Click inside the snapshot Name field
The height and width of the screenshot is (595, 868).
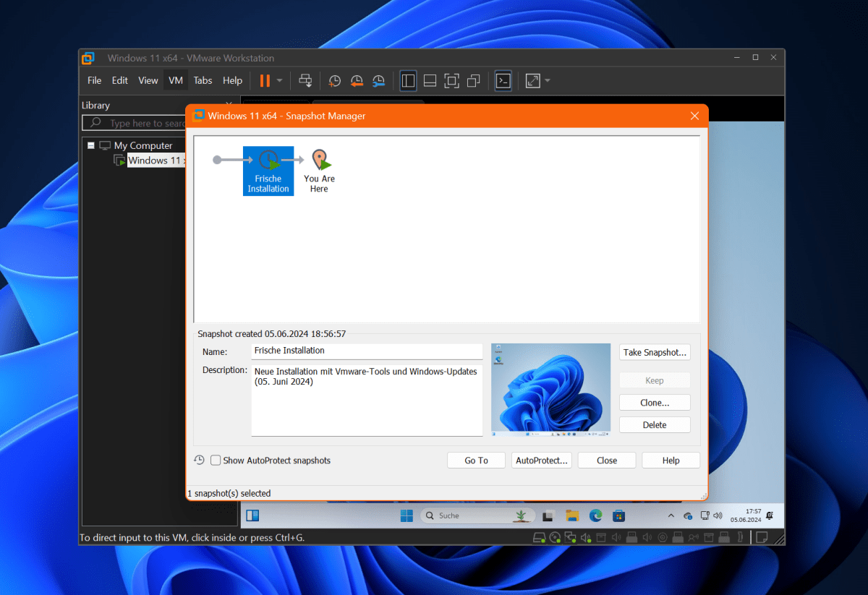366,351
